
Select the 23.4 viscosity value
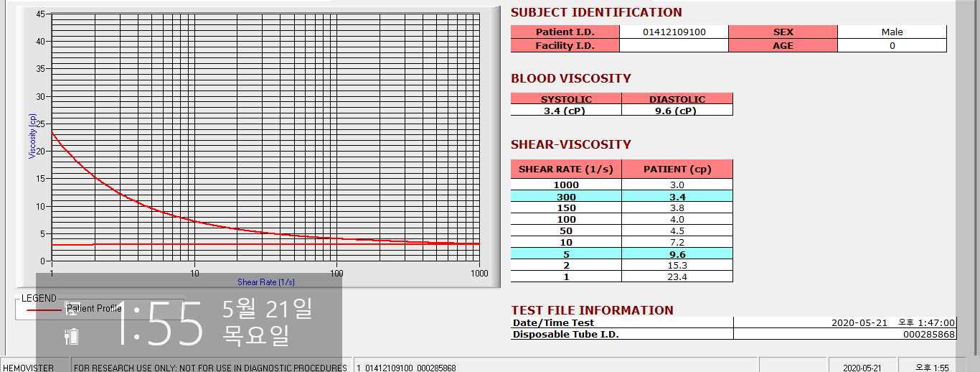pyautogui.click(x=677, y=276)
